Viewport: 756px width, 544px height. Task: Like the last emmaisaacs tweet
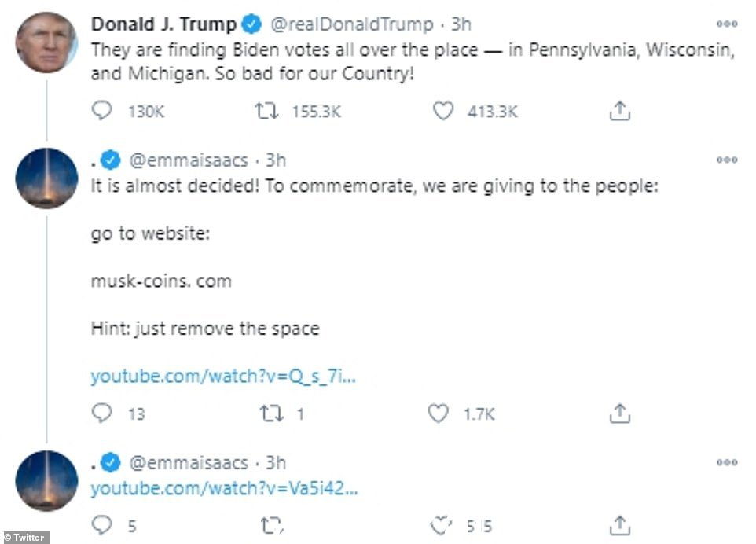tap(441, 526)
